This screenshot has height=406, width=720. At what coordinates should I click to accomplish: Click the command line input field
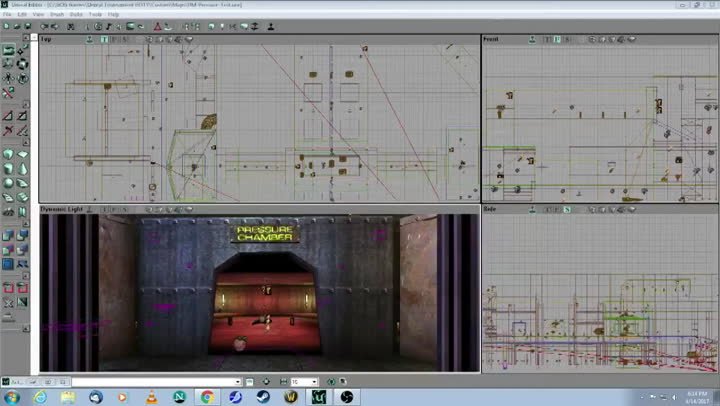[150, 381]
